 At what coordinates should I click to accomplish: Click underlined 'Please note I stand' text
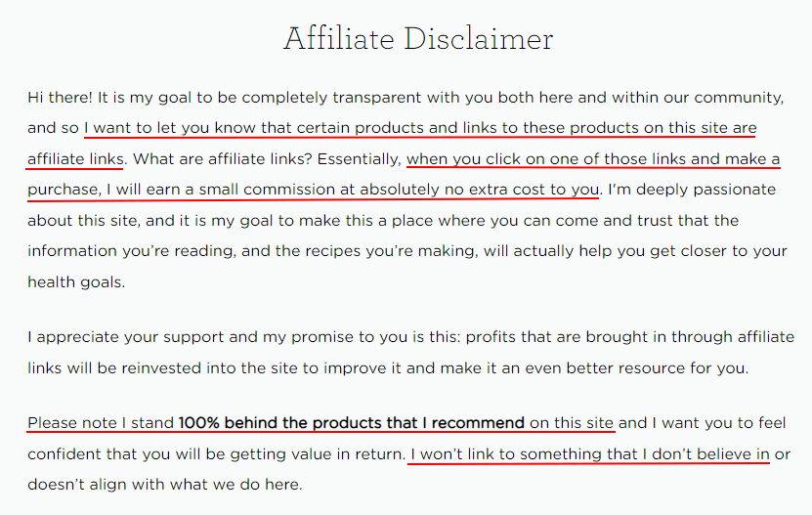click(x=101, y=423)
